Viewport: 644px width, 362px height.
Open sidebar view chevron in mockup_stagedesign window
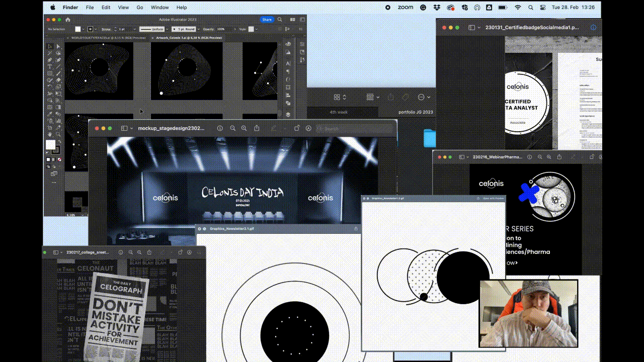[x=131, y=128]
